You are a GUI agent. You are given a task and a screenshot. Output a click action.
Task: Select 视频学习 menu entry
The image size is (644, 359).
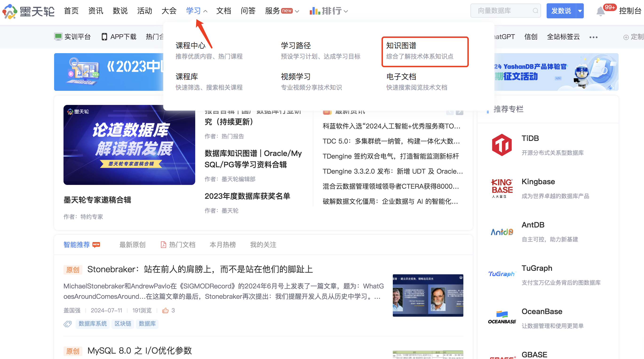295,76
